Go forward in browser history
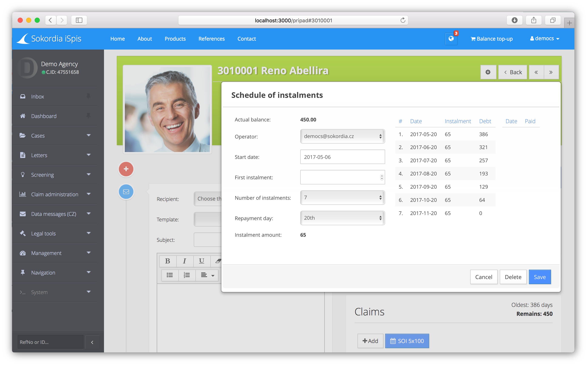 pyautogui.click(x=62, y=20)
